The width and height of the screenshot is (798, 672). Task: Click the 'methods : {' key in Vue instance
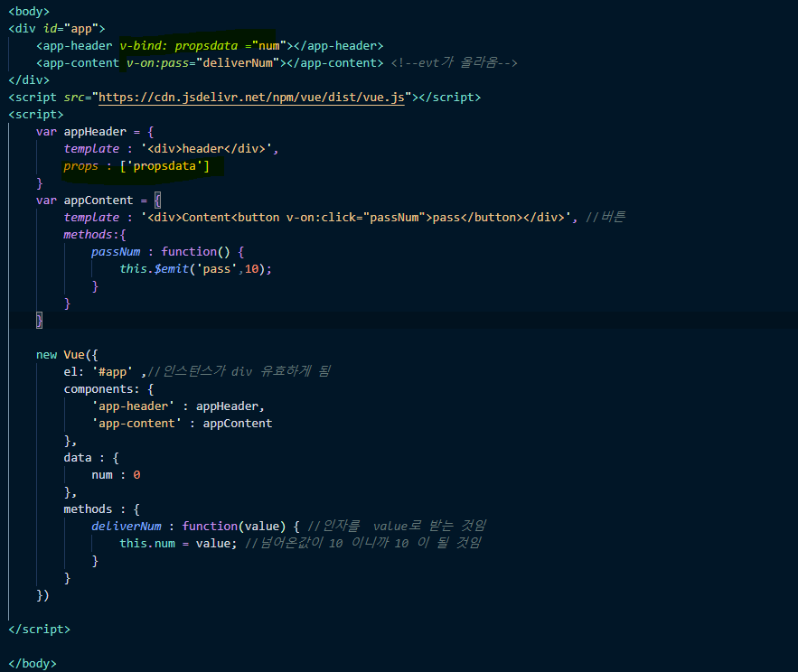click(102, 509)
